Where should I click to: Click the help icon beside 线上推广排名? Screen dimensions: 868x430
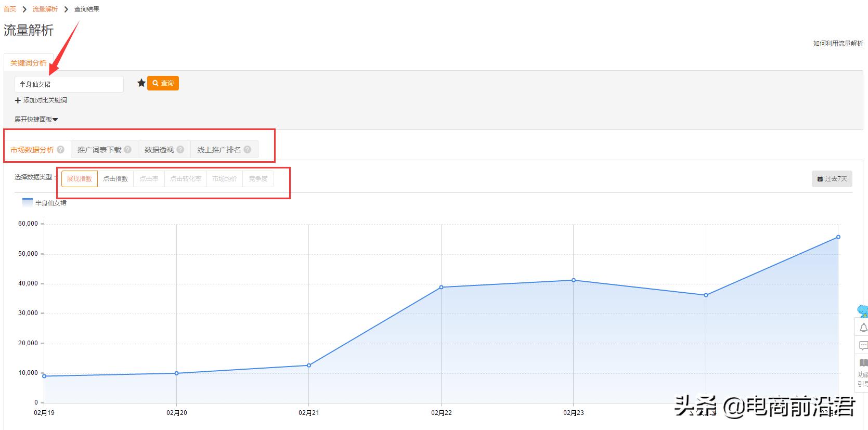coord(248,150)
